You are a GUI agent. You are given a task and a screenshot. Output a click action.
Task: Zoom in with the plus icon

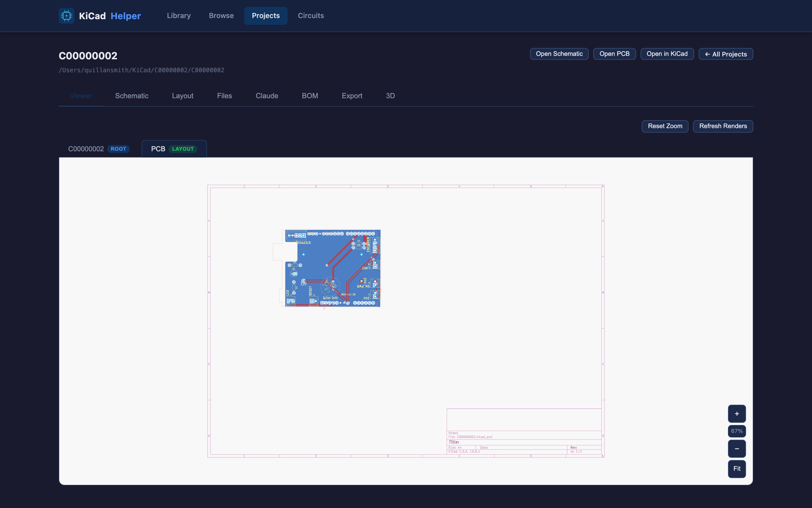coord(736,413)
